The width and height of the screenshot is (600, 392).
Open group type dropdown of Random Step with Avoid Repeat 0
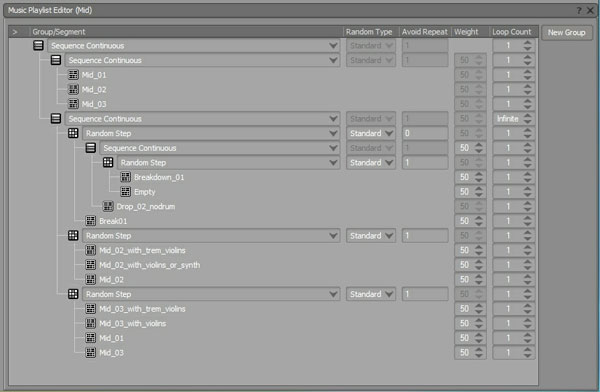tap(211, 133)
